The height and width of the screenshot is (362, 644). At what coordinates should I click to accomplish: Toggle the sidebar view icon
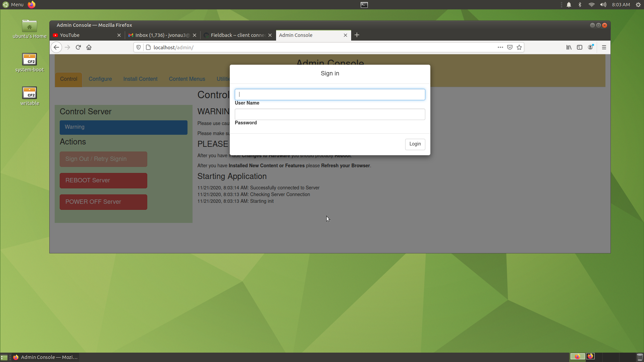click(x=580, y=47)
